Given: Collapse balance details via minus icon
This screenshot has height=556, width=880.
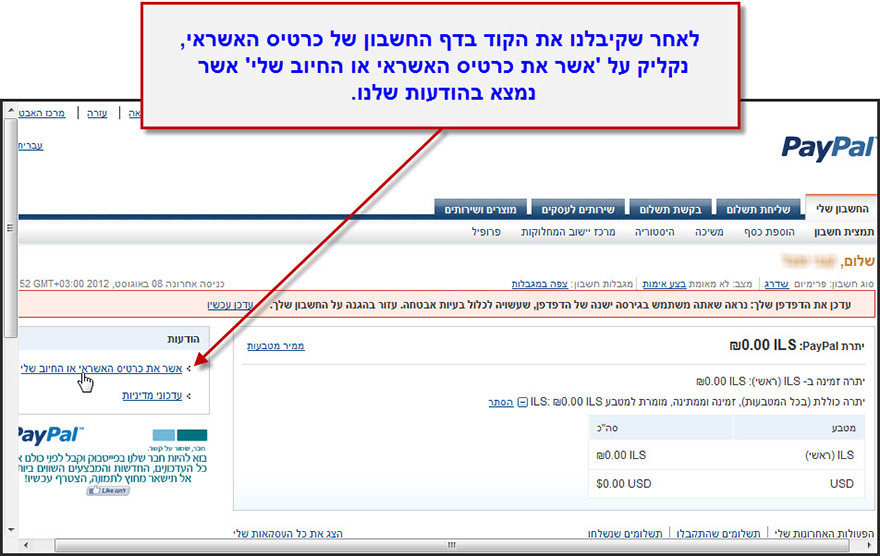Looking at the screenshot, I should [522, 402].
